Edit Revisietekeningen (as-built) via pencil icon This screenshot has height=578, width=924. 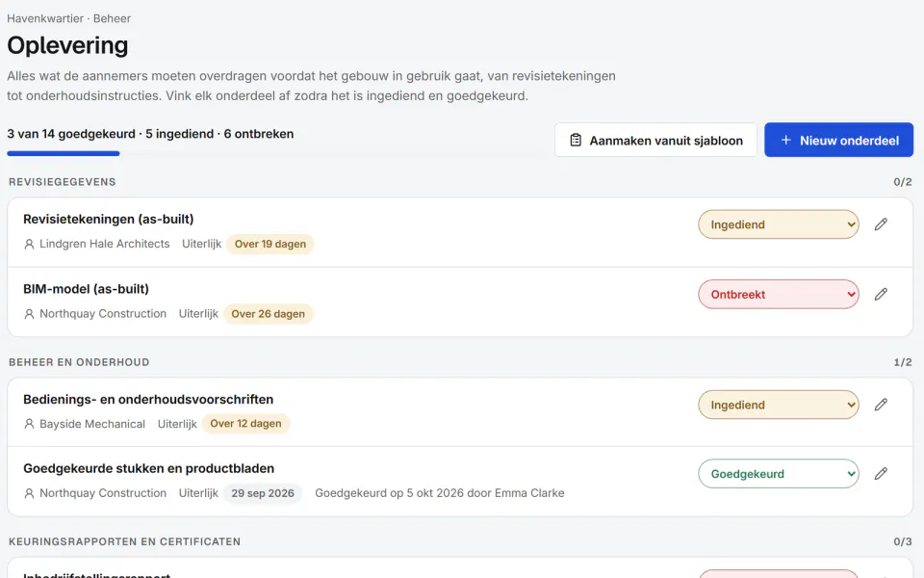click(881, 224)
